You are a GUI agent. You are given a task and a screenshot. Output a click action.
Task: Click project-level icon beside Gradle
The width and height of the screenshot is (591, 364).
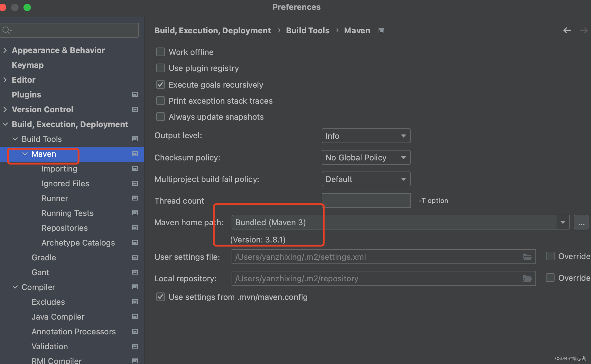pos(135,257)
